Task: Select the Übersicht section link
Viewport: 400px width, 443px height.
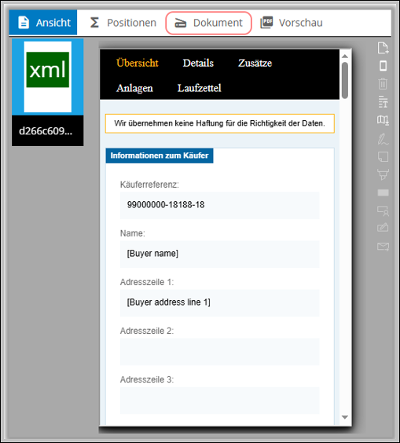Action: 137,63
